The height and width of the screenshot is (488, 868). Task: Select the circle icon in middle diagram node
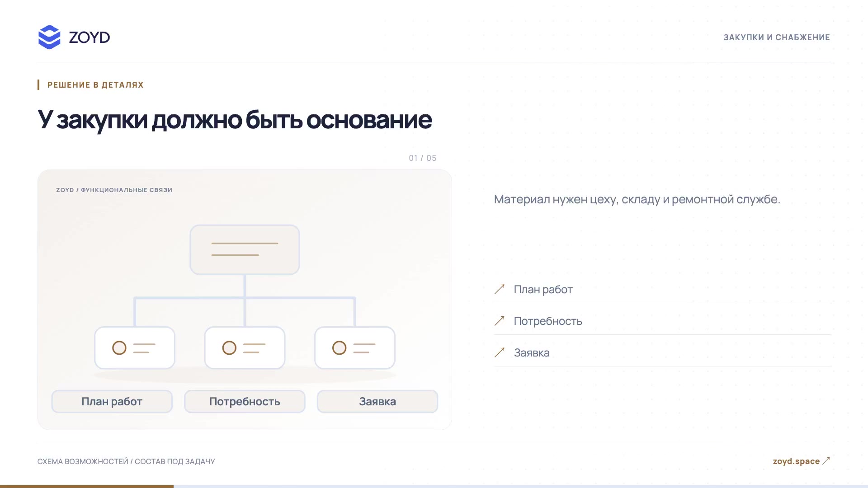(x=229, y=348)
